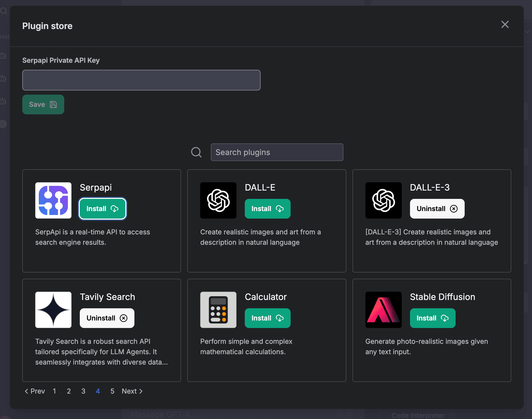532x419 pixels.
Task: Click the magnifier icon beside Search plugins
Action: [196, 152]
